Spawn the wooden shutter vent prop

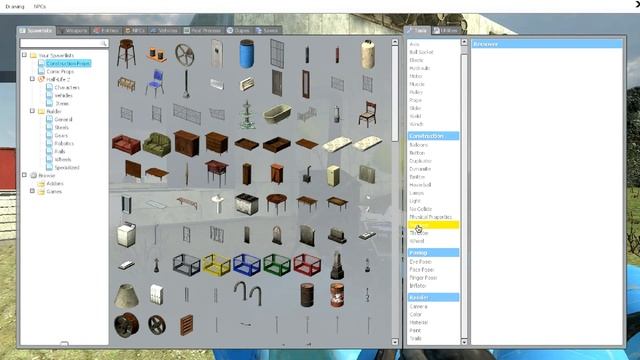187,325
